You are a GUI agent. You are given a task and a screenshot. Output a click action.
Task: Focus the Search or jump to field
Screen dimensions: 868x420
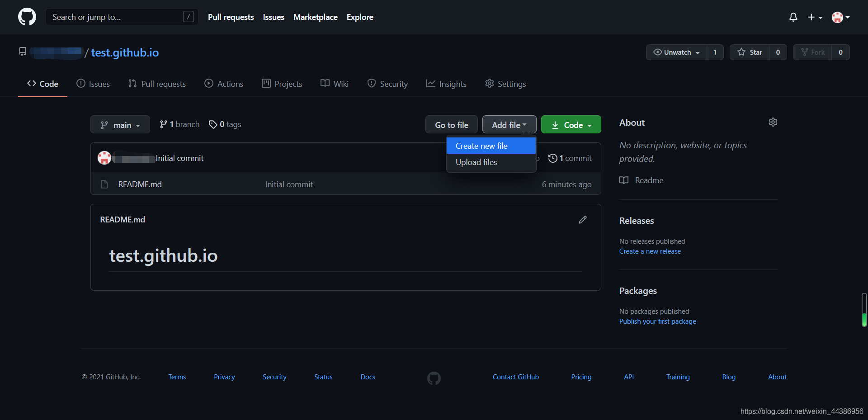point(122,17)
